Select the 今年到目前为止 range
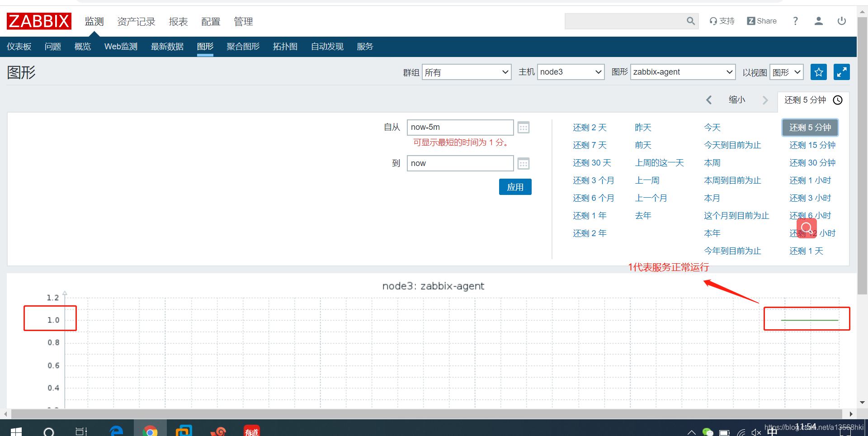Viewport: 868px width, 436px height. point(732,251)
